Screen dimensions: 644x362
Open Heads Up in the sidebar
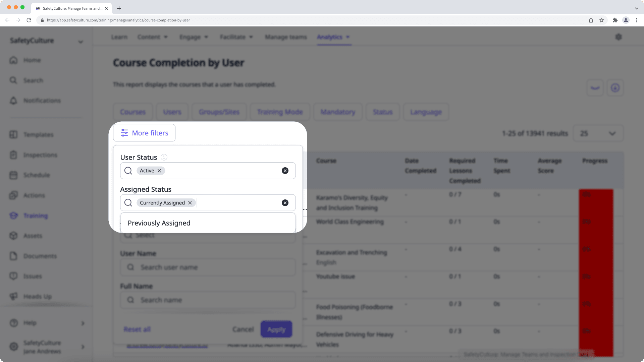pyautogui.click(x=37, y=296)
